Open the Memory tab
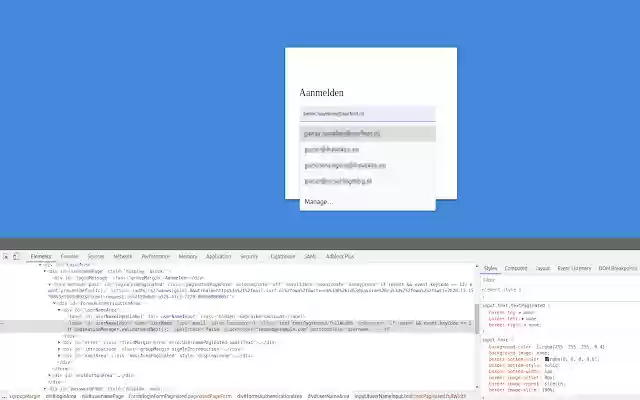Viewport: 640px width, 400px height. tap(188, 257)
